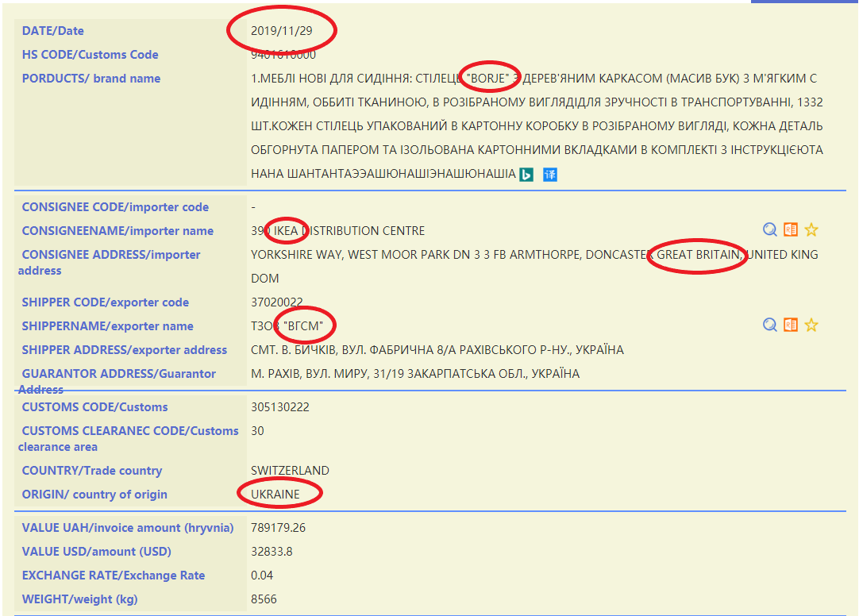The image size is (859, 616).
Task: Click the "CONSIGNEENAME/importer name" label
Action: pyautogui.click(x=117, y=231)
